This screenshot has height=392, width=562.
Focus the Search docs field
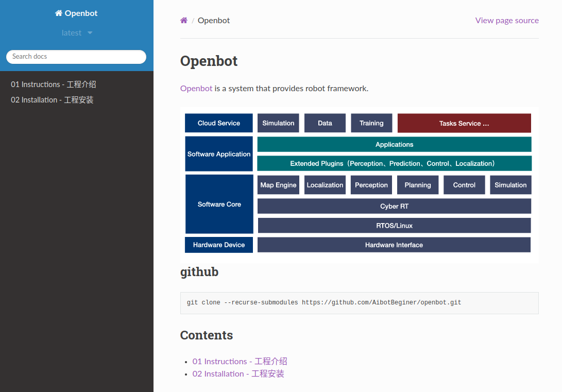(76, 57)
